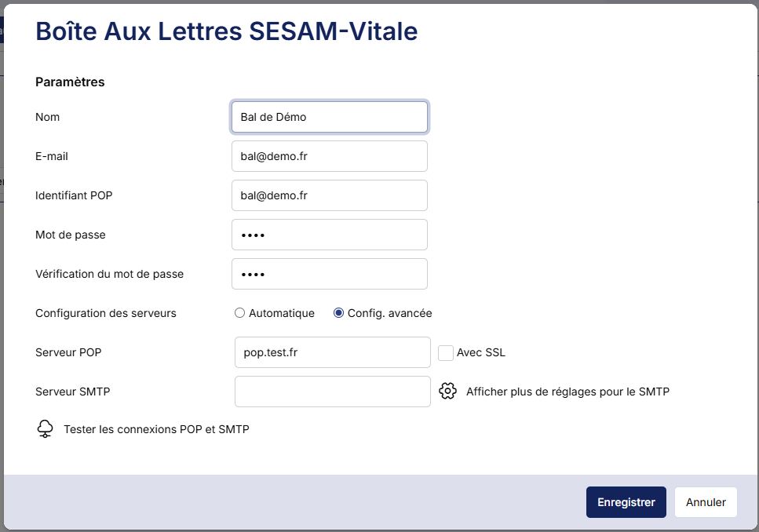Click the empty Serveur SMTP field
This screenshot has height=532, width=759.
(x=333, y=392)
